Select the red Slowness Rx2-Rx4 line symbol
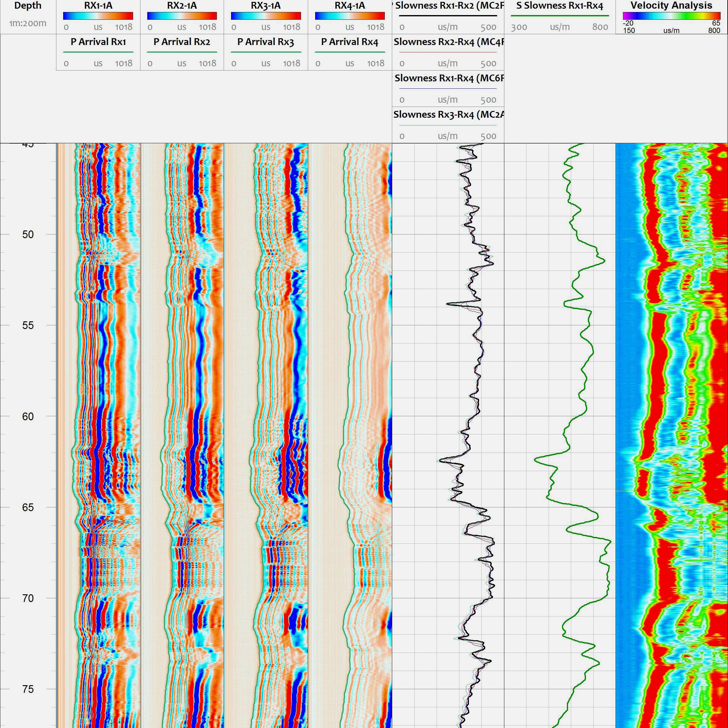728x728 pixels. pos(448,53)
